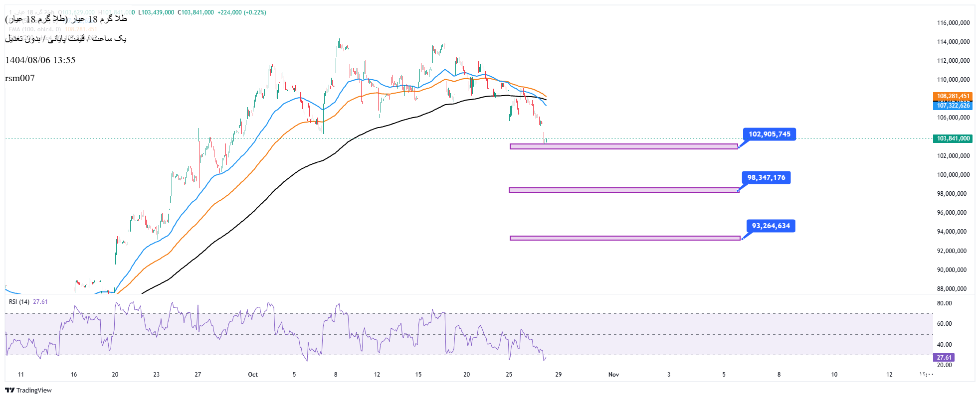Click the rsm007 author text label
Screen dimensions: 980x399
pyautogui.click(x=20, y=78)
